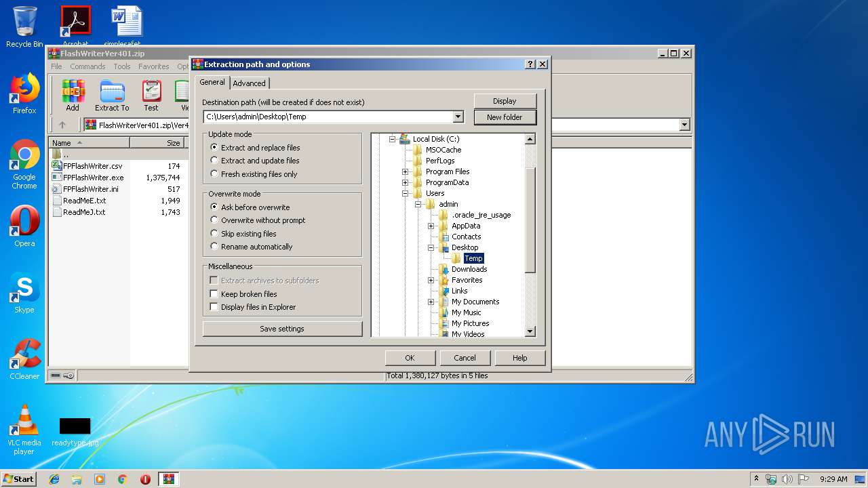
Task: Click the Display button
Action: (505, 101)
